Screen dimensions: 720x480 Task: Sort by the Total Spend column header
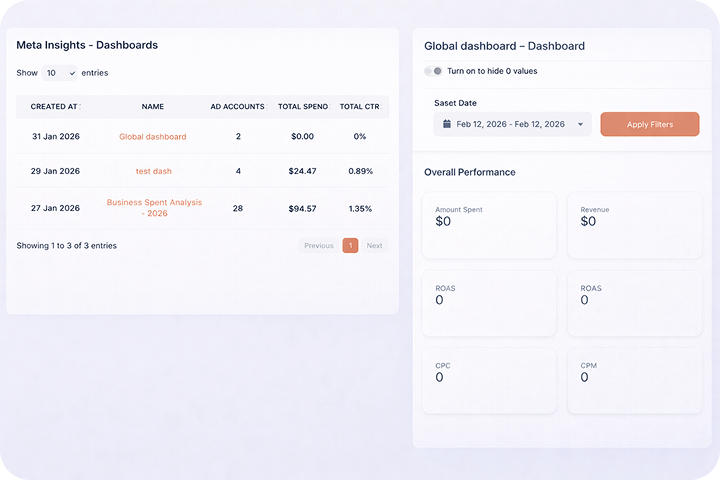coord(302,107)
